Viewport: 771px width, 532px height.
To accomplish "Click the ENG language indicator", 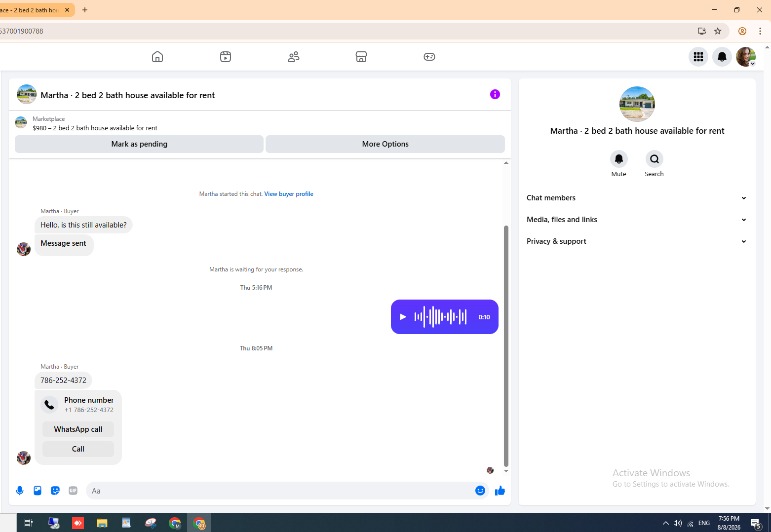I will coord(704,523).
